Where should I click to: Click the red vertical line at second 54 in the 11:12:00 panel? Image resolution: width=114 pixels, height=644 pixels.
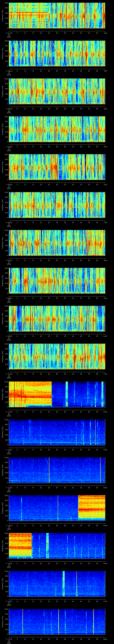pyautogui.click(x=95, y=432)
